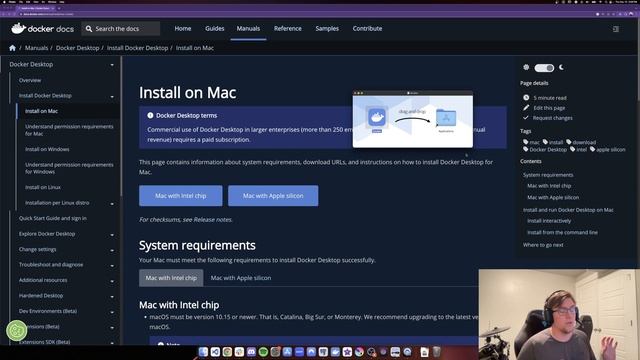Click the magnifier icon in search box
Screen dimensions: 640x360
coord(89,29)
